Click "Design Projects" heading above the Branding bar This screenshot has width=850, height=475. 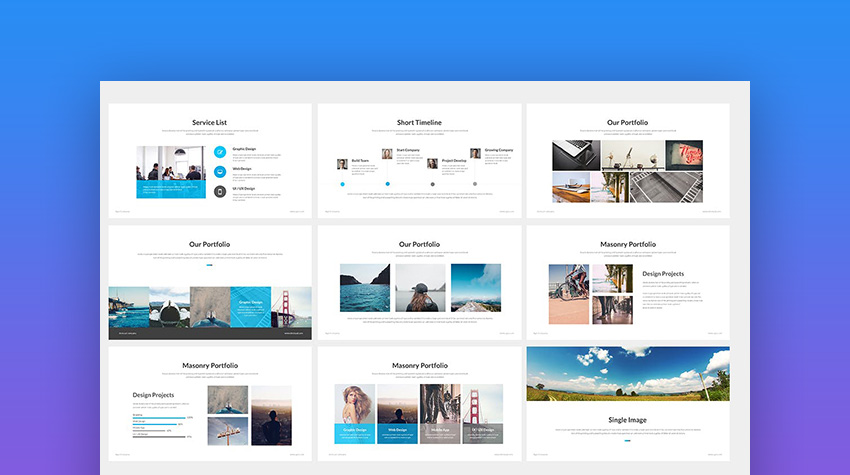[x=153, y=395]
